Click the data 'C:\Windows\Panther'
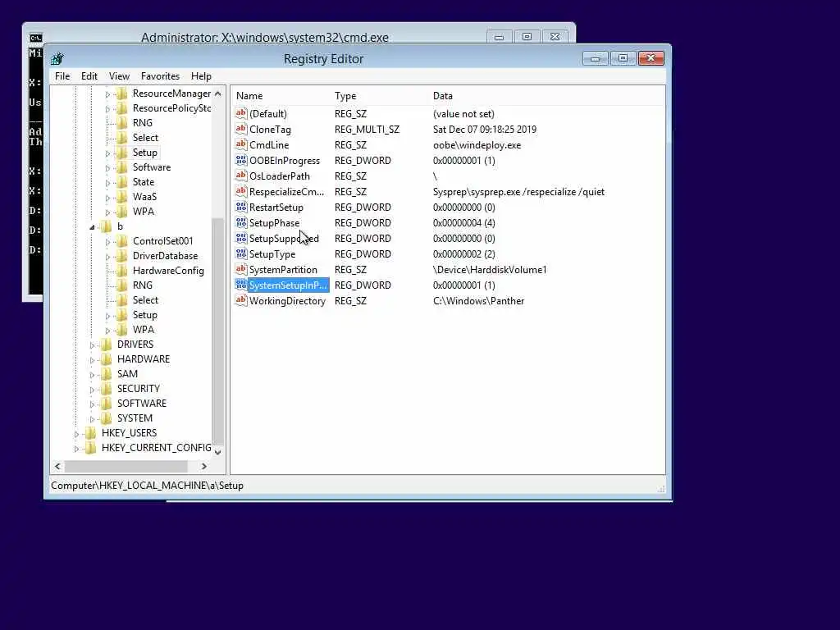The width and height of the screenshot is (840, 630). click(478, 301)
